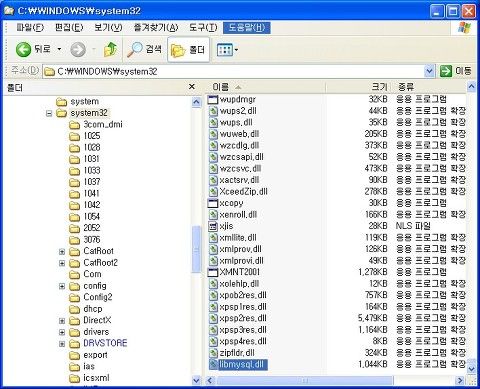This screenshot has width=480, height=389.
Task: Open the Edit (편집) menu
Action: [x=69, y=27]
